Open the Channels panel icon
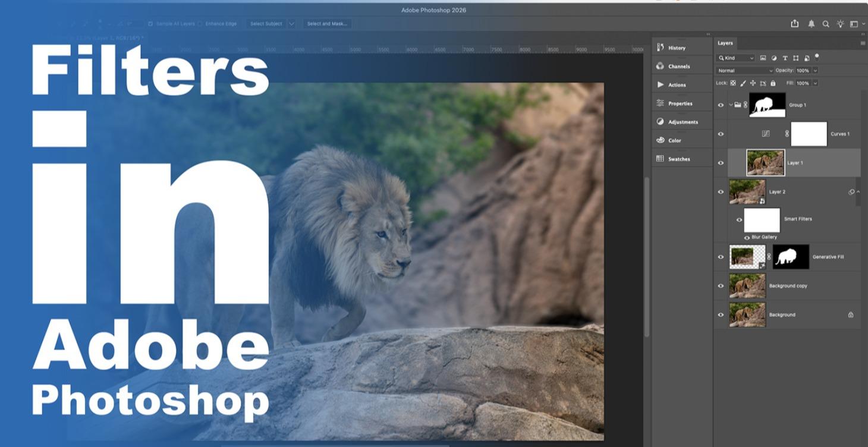Screen dimensions: 868x447 (x=660, y=66)
